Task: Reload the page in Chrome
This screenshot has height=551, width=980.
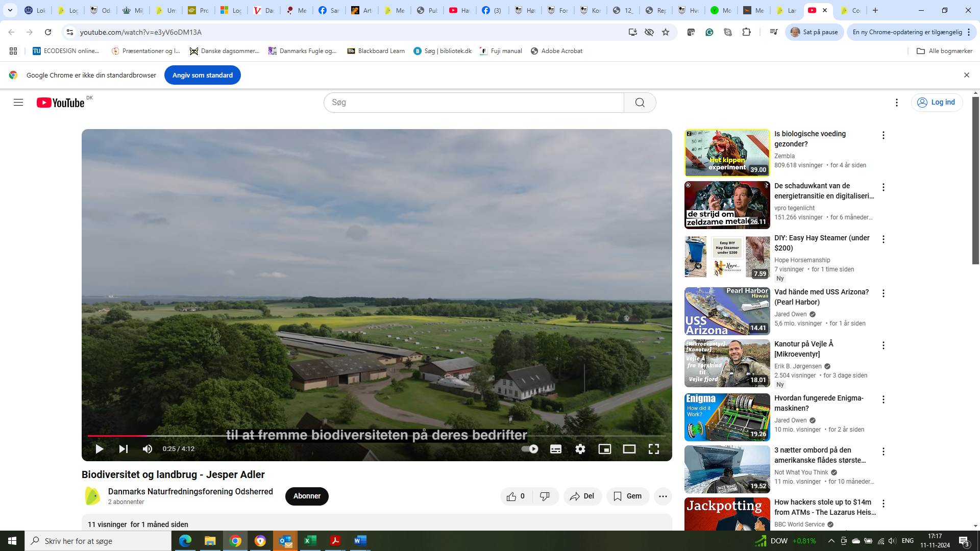Action: (x=48, y=32)
